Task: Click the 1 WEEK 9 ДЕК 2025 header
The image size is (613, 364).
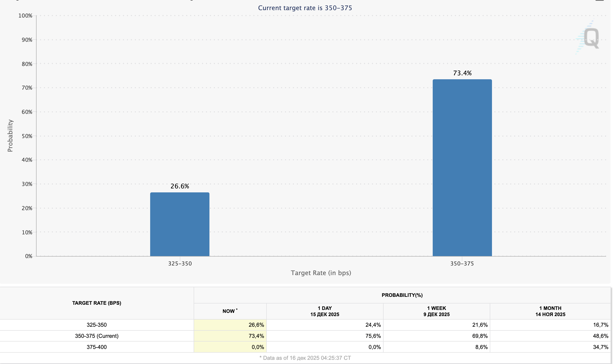Action: pos(436,311)
